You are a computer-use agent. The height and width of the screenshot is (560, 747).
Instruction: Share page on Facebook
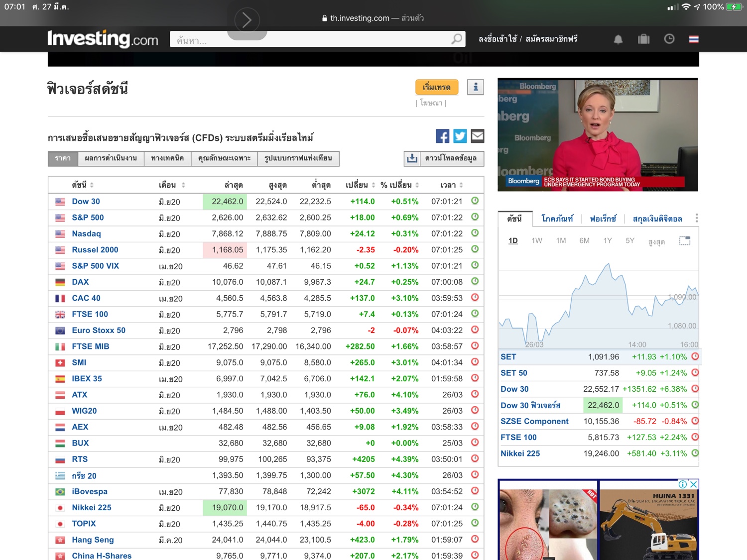coord(442,136)
